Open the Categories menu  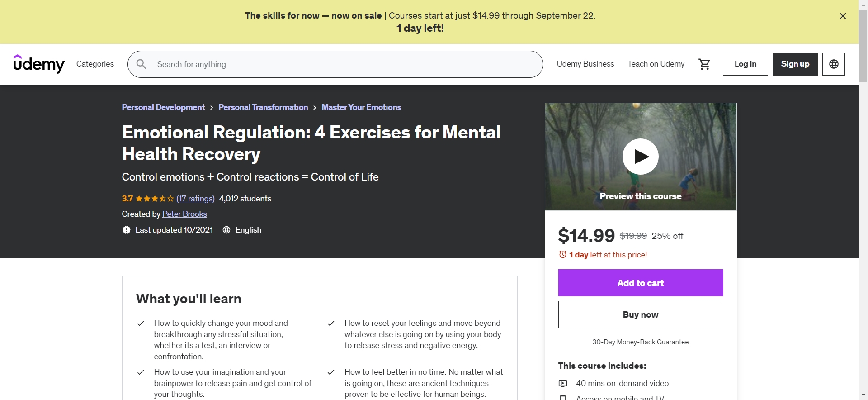[x=95, y=64]
